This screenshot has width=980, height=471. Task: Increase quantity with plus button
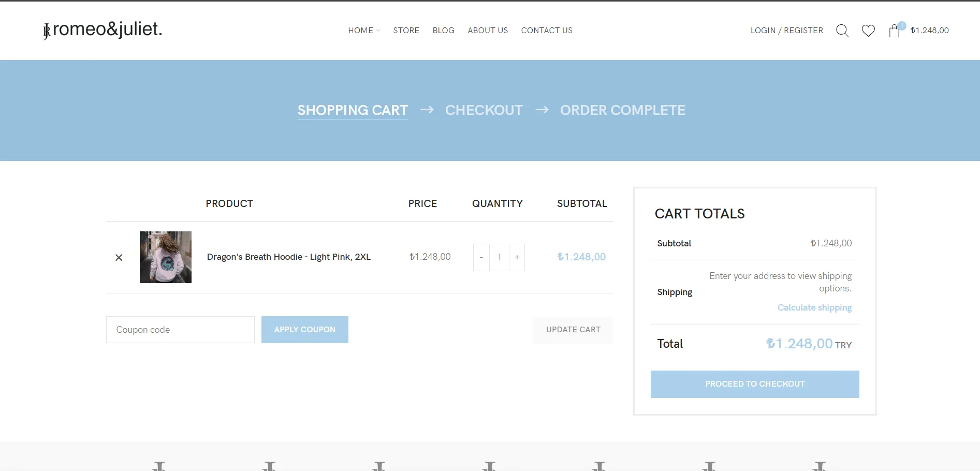pos(517,257)
